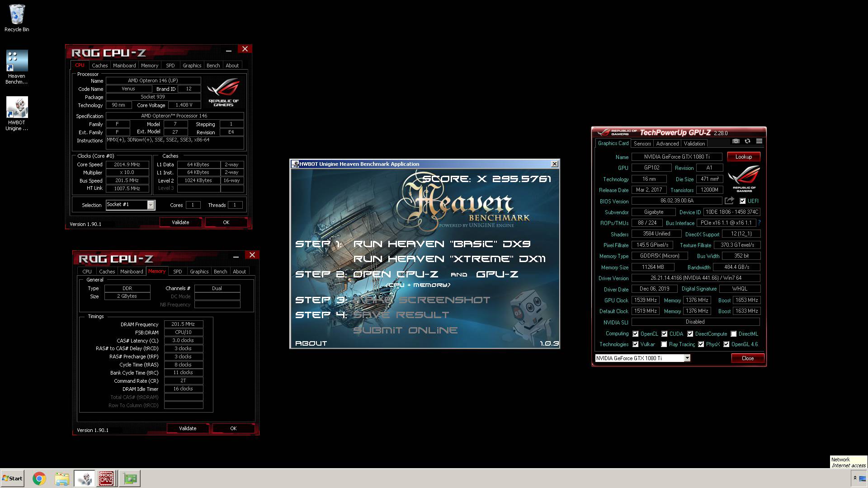Open Mainboard tab in upper CPU-Z window
This screenshot has width=868, height=488.
pyautogui.click(x=124, y=66)
